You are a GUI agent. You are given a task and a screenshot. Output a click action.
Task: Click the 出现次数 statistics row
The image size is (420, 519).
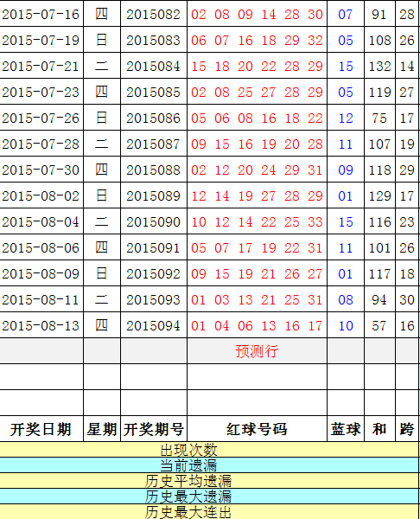tap(209, 450)
